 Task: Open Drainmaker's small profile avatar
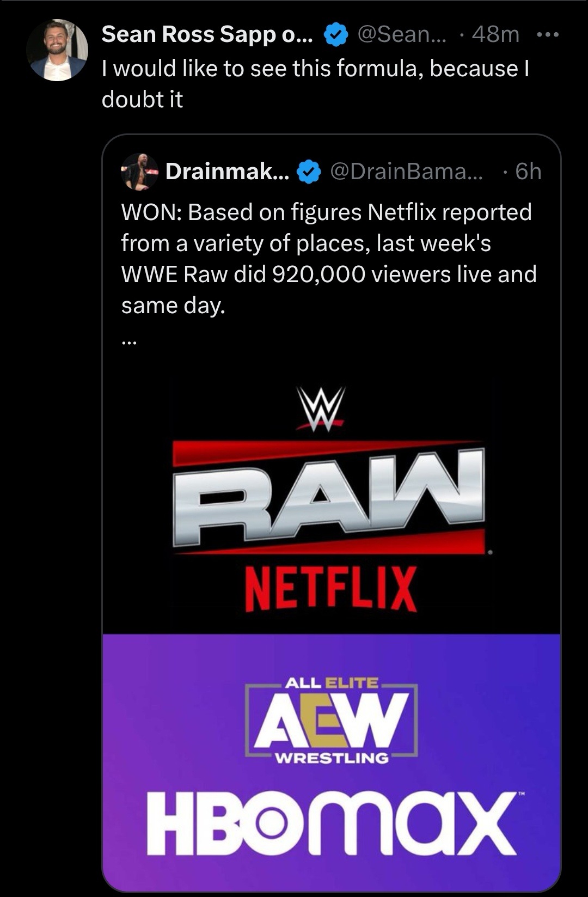click(139, 172)
